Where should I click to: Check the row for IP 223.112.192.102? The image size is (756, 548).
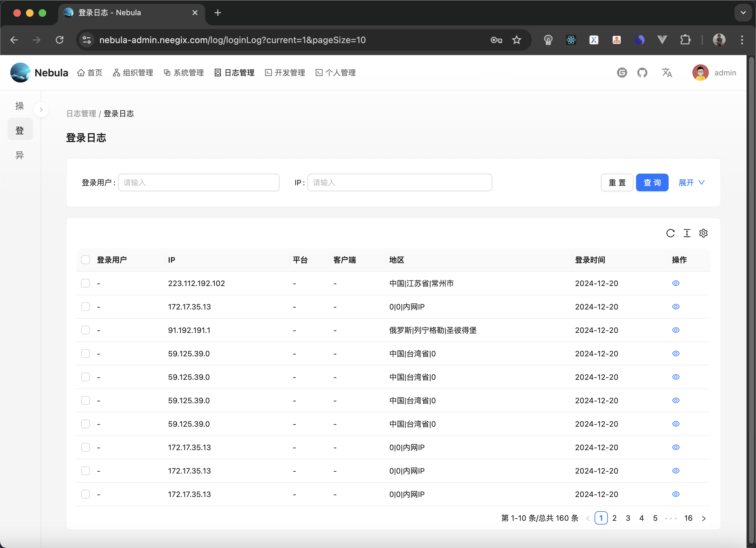click(85, 283)
